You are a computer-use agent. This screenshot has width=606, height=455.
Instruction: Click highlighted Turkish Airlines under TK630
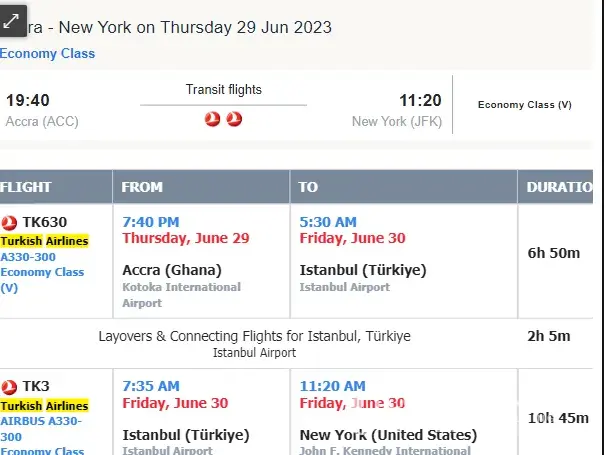(44, 241)
